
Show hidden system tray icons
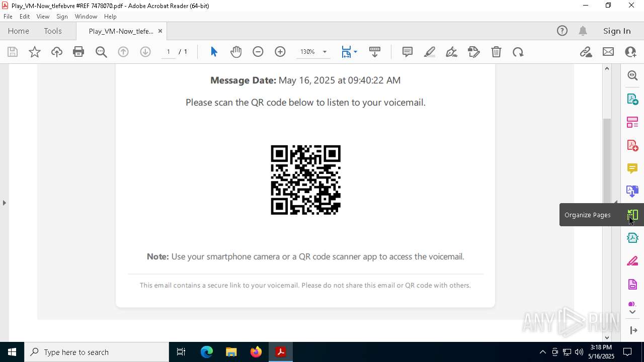point(542,352)
